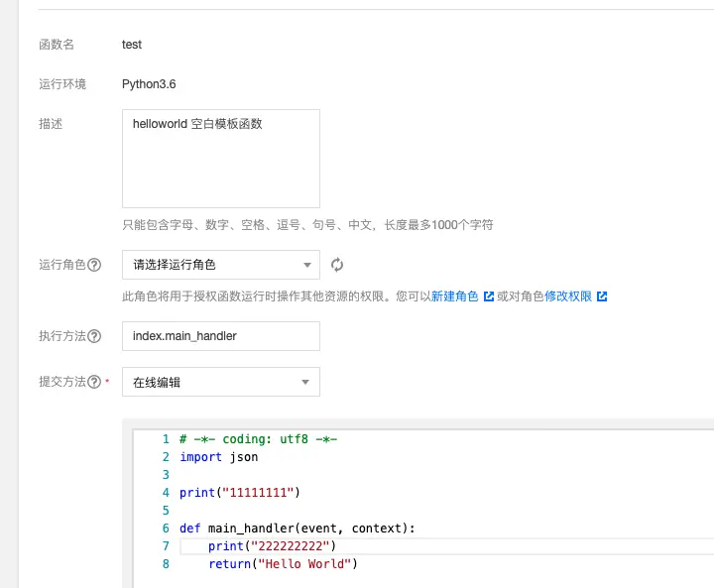Click code line return("Hello World")
The width and height of the screenshot is (714, 588).
click(283, 564)
